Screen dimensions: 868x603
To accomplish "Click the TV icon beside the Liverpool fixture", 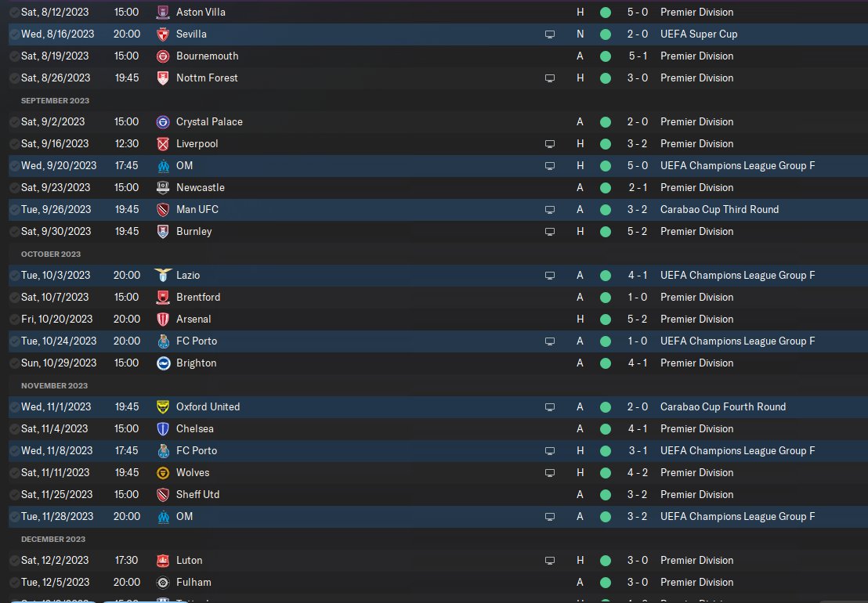I will (550, 144).
